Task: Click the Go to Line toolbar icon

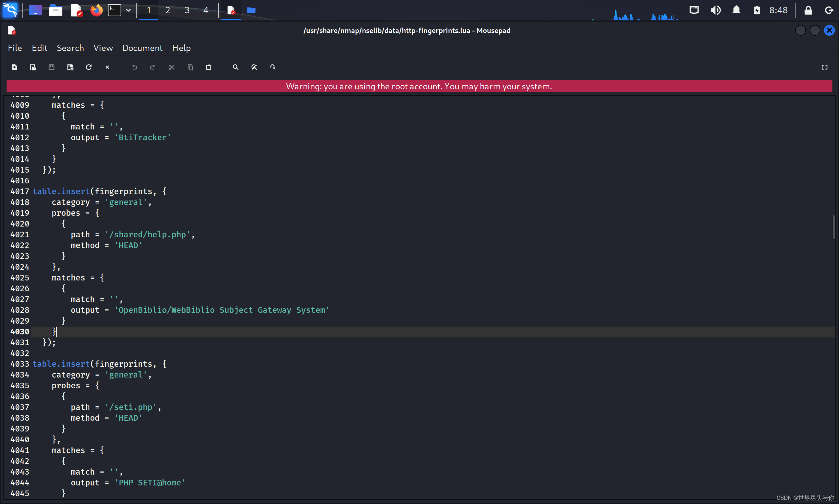Action: tap(273, 67)
